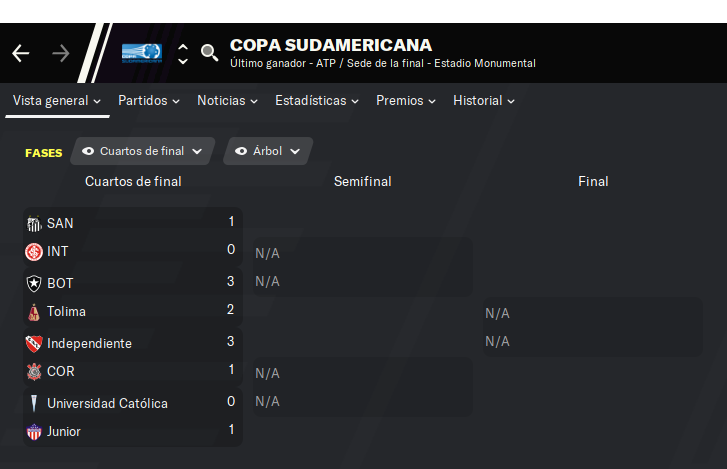The width and height of the screenshot is (727, 469).
Task: Click the Botafogo star shield crest
Action: [34, 283]
